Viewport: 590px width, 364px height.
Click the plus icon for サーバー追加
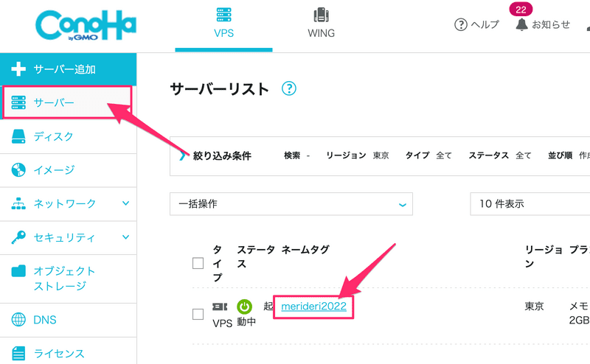[x=18, y=69]
